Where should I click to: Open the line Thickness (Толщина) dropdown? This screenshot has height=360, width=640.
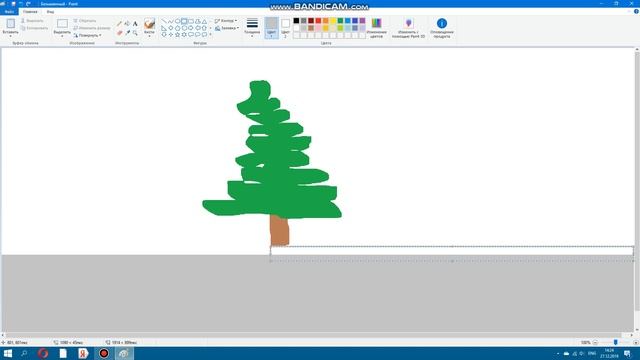[252, 28]
